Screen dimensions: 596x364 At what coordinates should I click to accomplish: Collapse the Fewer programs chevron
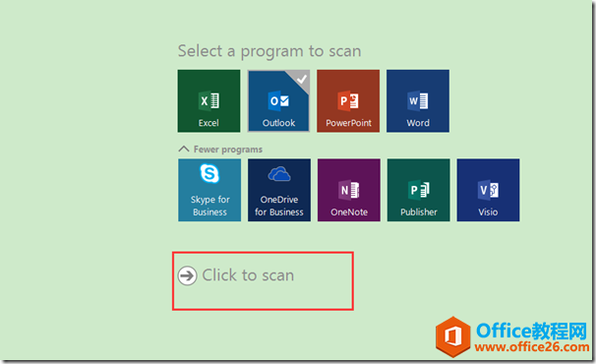tap(184, 149)
